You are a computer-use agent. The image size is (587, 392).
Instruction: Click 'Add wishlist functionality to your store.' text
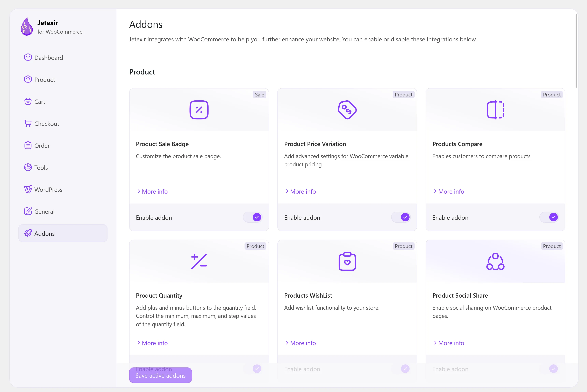(332, 308)
